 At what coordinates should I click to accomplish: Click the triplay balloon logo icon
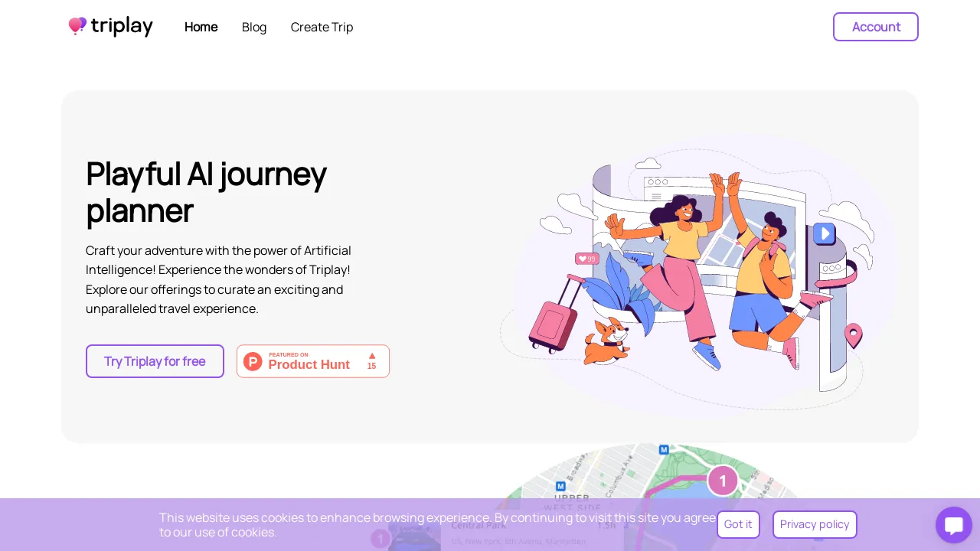77,26
